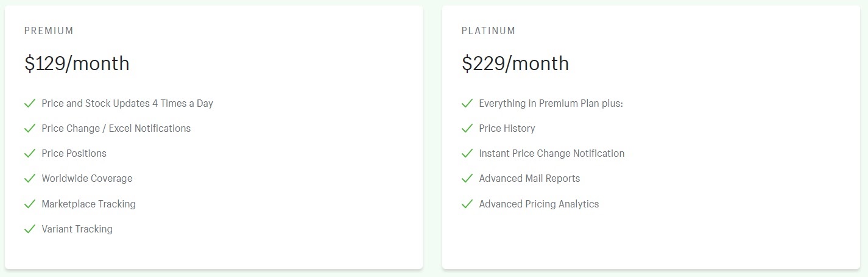Click checkmark beside Price and Stock Updates
868x277 pixels.
30,104
